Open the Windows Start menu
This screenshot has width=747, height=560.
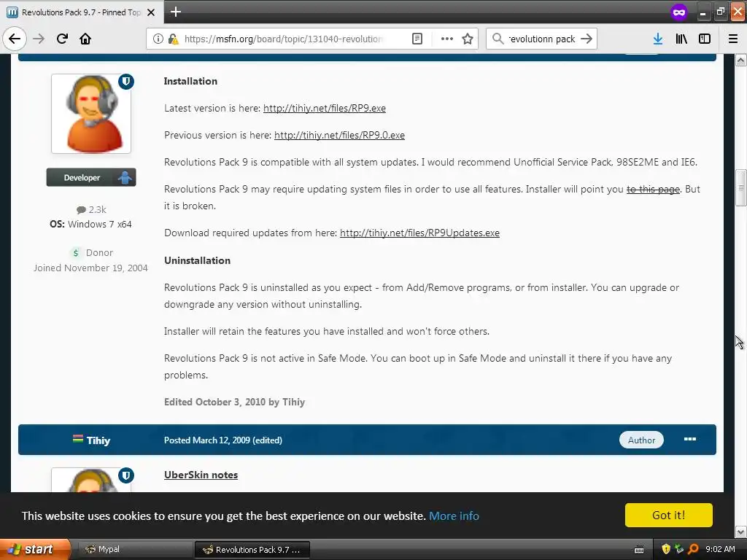click(x=35, y=550)
